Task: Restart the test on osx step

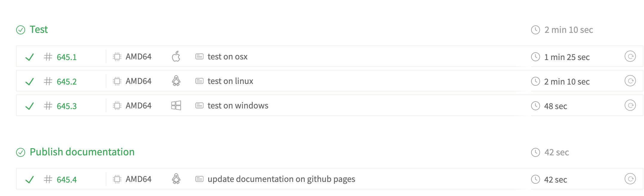Action: click(x=631, y=56)
